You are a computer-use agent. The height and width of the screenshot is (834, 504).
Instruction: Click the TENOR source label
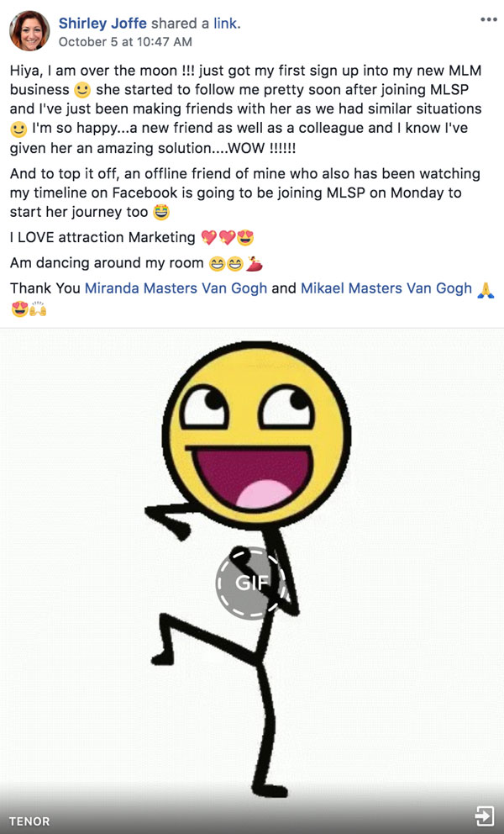(29, 821)
